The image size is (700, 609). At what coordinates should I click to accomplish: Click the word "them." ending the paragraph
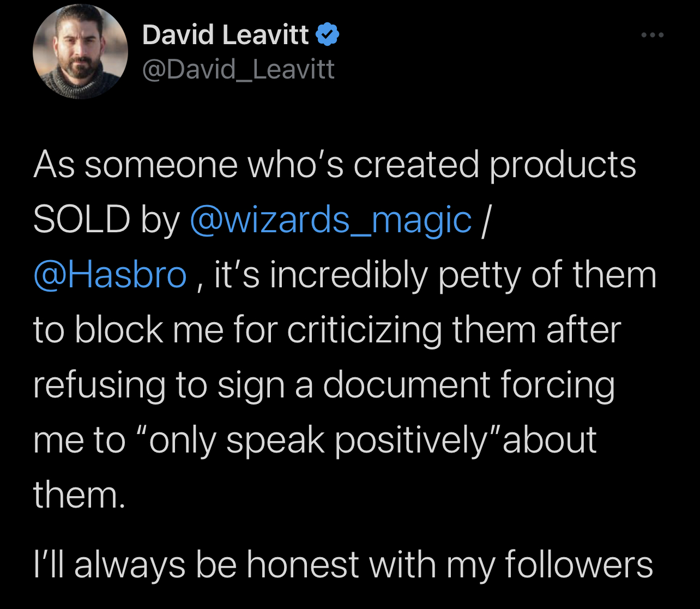pos(79,495)
